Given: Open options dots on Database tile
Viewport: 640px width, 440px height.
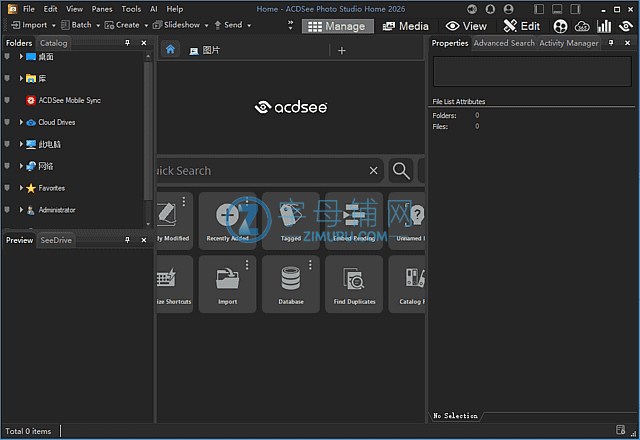Looking at the screenshot, I should click(310, 265).
